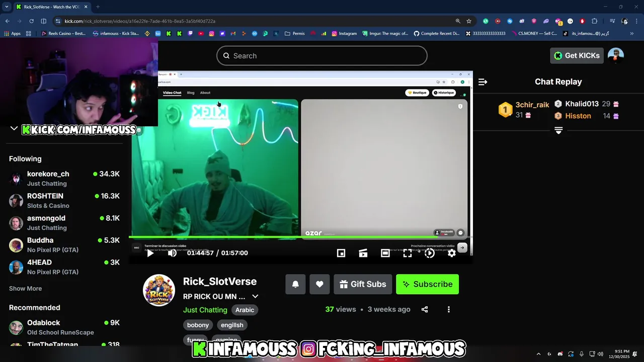Enter fullscreen in the video player

pos(408,253)
